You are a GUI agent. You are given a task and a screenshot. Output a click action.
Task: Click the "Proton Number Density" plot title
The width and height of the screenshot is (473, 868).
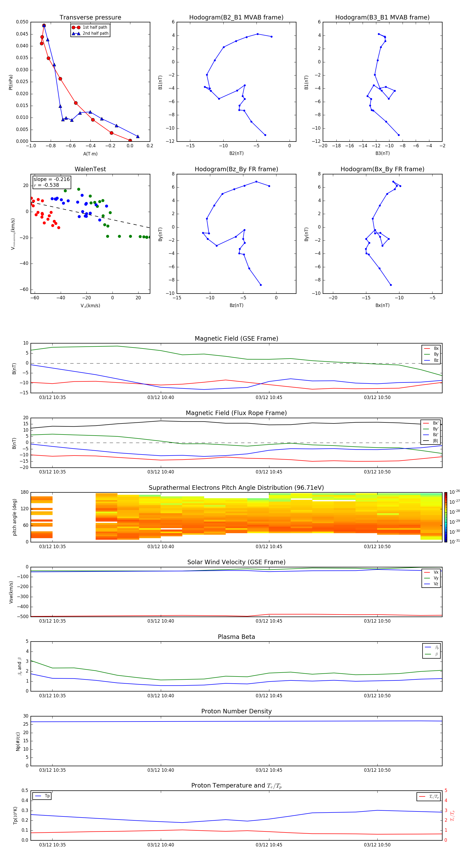point(236,711)
